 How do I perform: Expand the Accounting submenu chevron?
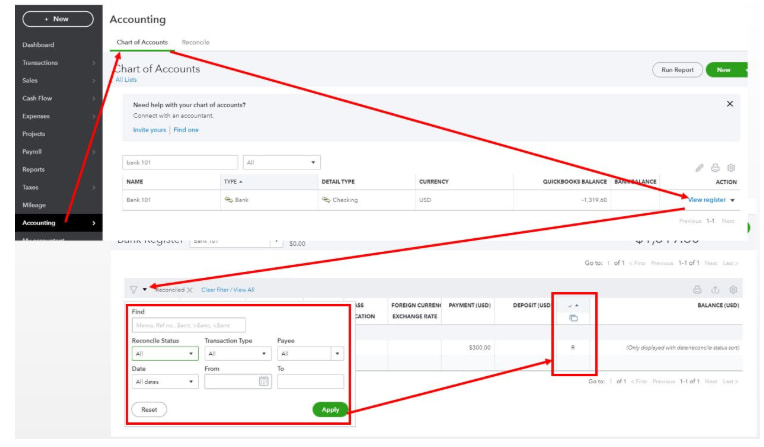94,223
